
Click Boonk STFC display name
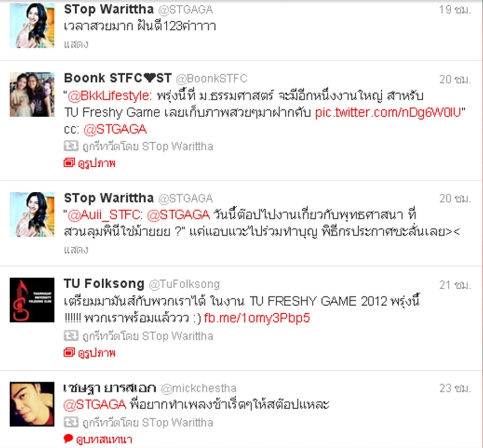(118, 78)
